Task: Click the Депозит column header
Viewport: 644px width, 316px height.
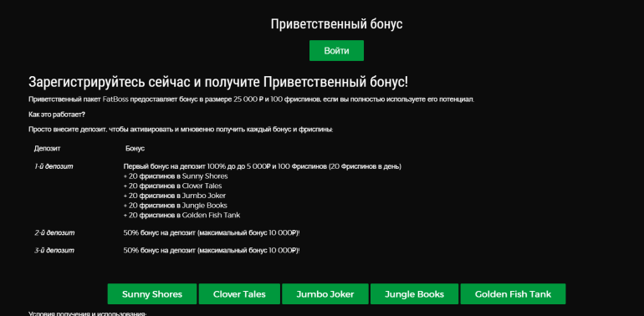Action: tap(47, 149)
